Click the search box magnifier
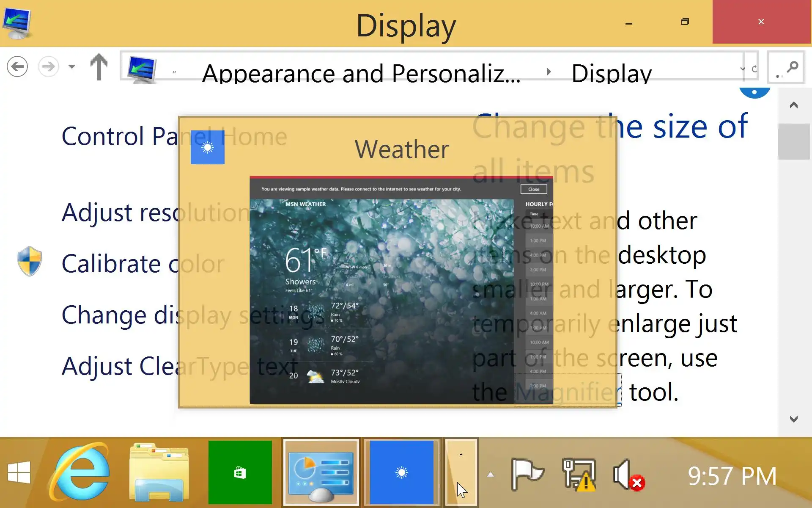This screenshot has width=812, height=508. [x=792, y=66]
